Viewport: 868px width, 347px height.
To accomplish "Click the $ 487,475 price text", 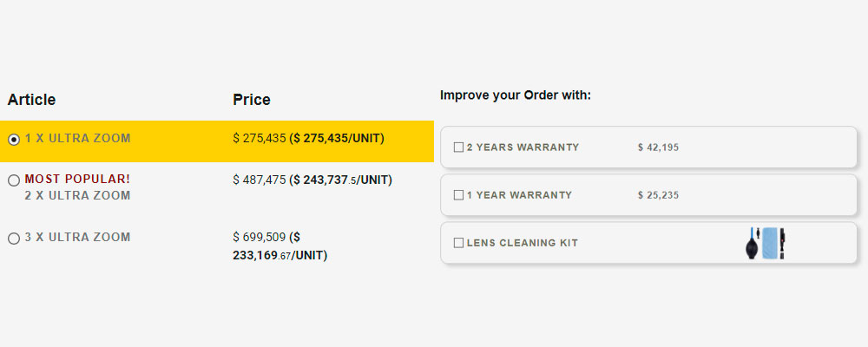I will [259, 180].
